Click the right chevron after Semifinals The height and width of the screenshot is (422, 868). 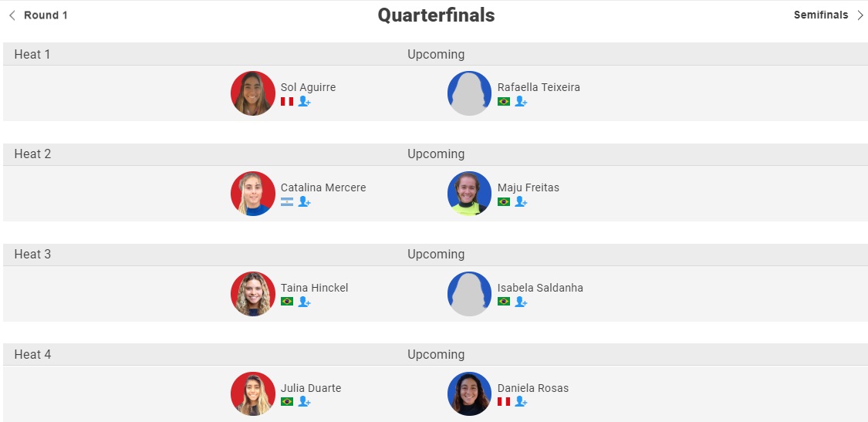pos(860,15)
